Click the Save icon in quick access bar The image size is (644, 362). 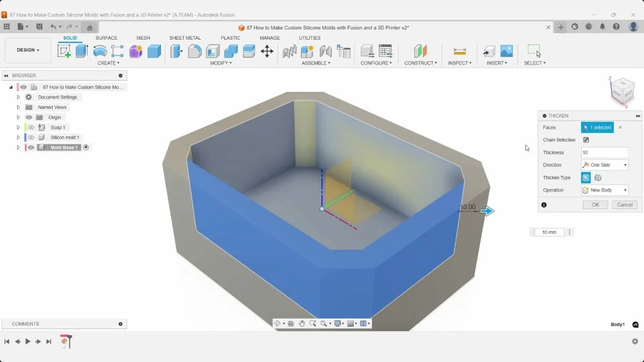[39, 27]
